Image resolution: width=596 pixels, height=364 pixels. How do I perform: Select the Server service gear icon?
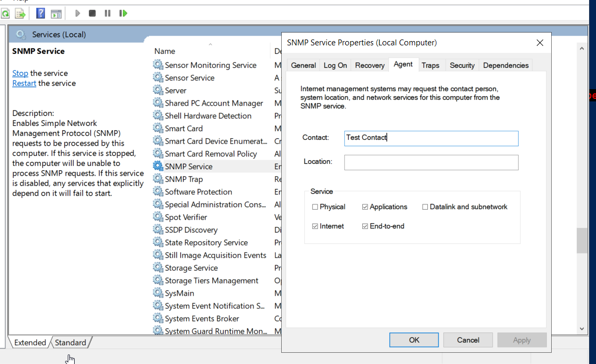coord(158,90)
